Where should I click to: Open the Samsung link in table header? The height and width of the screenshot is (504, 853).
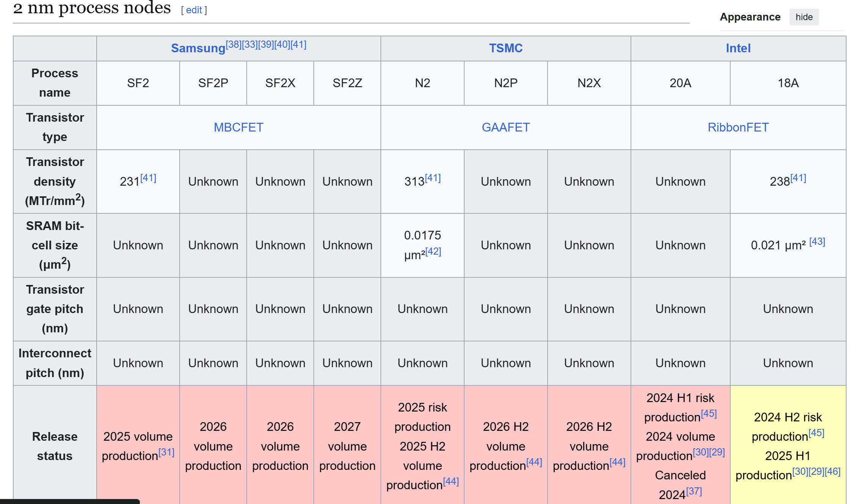click(x=198, y=49)
